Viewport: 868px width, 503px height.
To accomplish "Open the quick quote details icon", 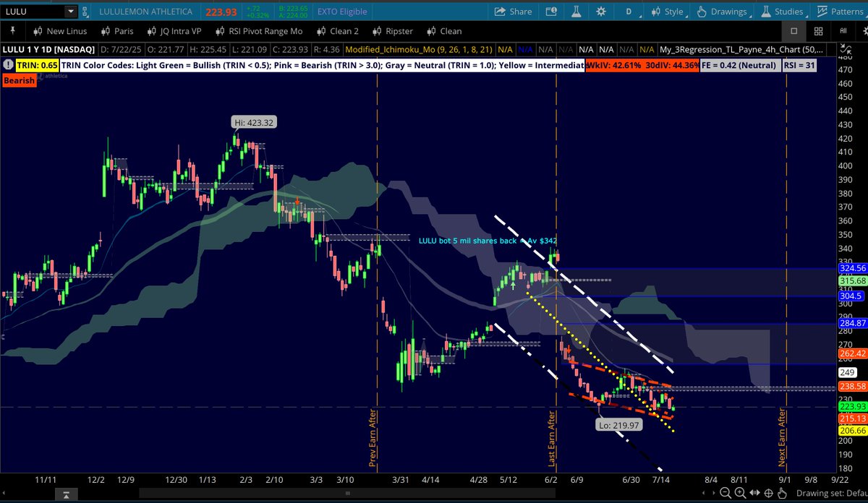I will click(552, 12).
